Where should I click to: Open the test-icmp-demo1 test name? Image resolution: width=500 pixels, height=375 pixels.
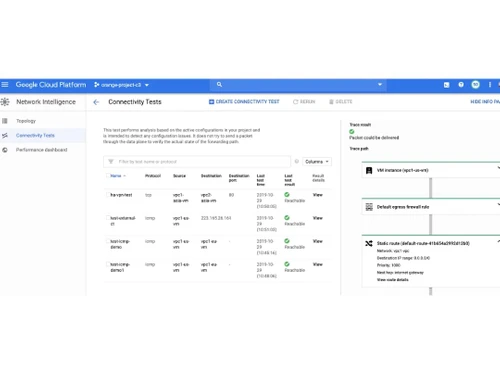[x=120, y=267]
